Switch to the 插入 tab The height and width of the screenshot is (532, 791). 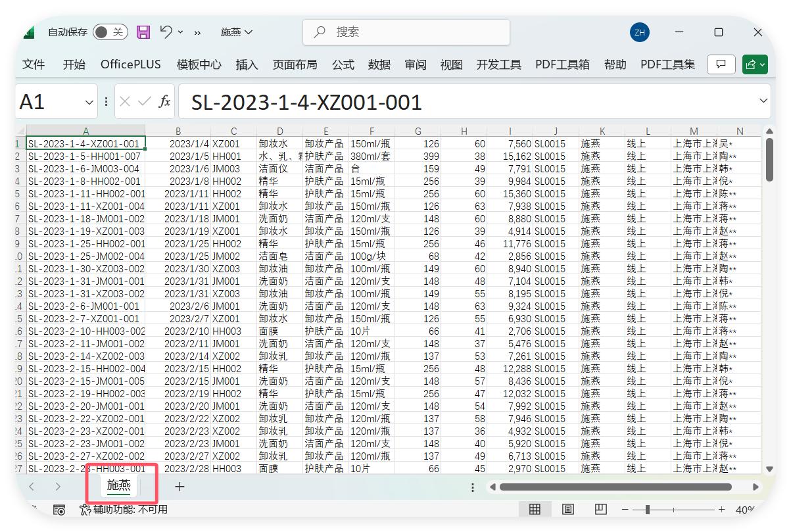tap(247, 64)
